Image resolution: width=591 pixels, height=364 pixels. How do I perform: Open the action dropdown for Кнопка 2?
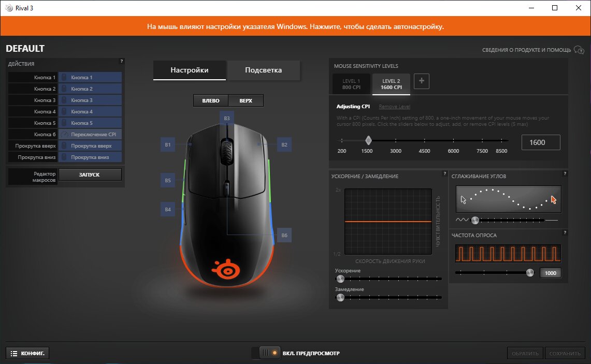(x=90, y=89)
